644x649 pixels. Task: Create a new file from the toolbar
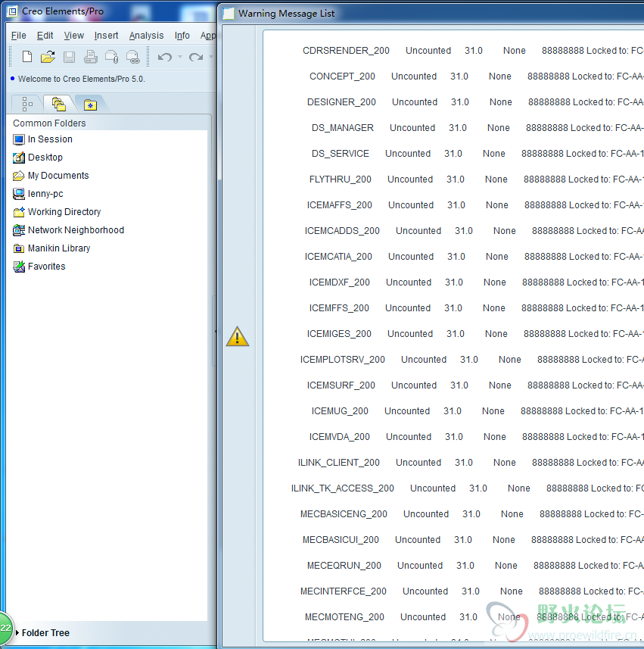coord(27,56)
